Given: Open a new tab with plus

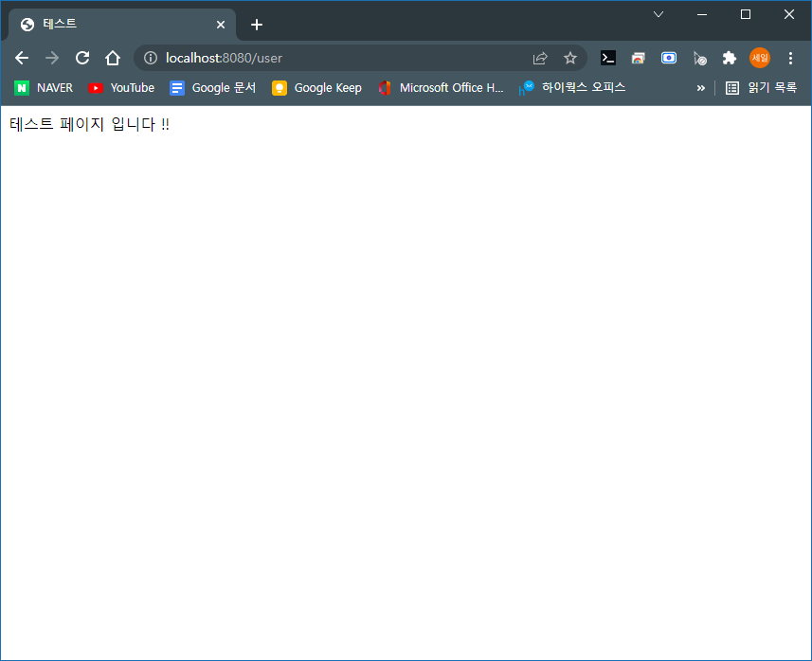Looking at the screenshot, I should 257,25.
